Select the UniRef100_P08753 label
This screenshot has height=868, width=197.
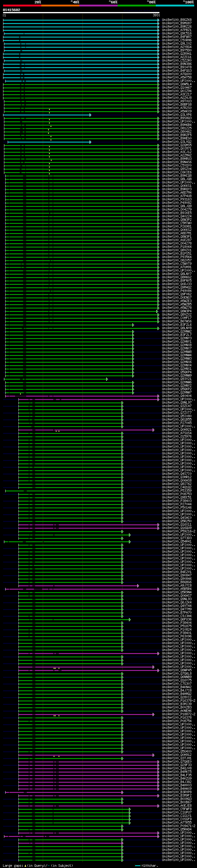click(177, 494)
